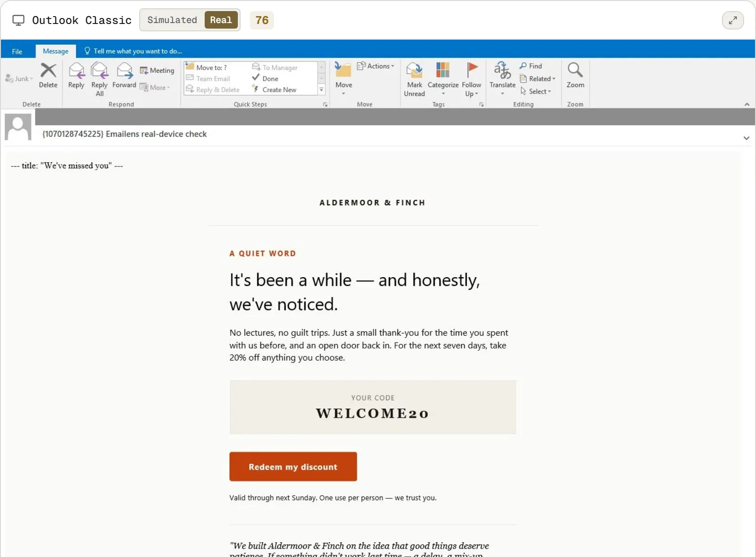Open Categorize color options
The width and height of the screenshot is (756, 557).
click(x=443, y=78)
